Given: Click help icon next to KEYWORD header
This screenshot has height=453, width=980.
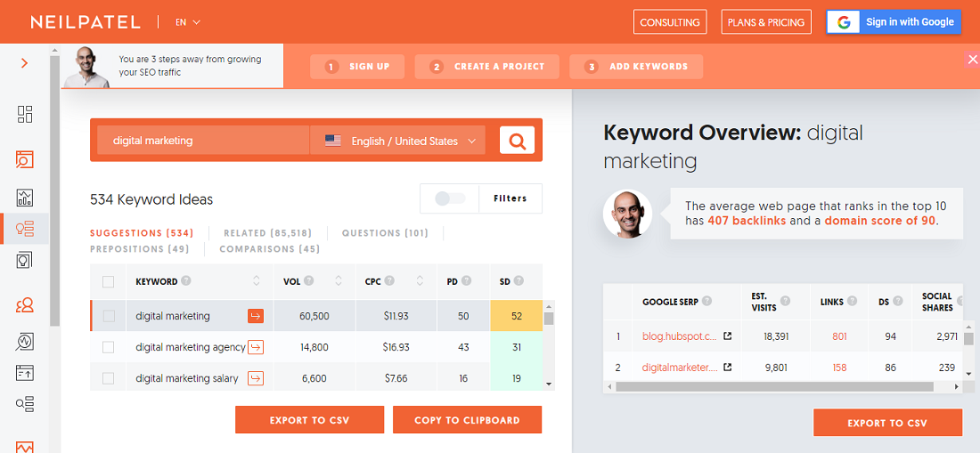Looking at the screenshot, I should coord(185,280).
